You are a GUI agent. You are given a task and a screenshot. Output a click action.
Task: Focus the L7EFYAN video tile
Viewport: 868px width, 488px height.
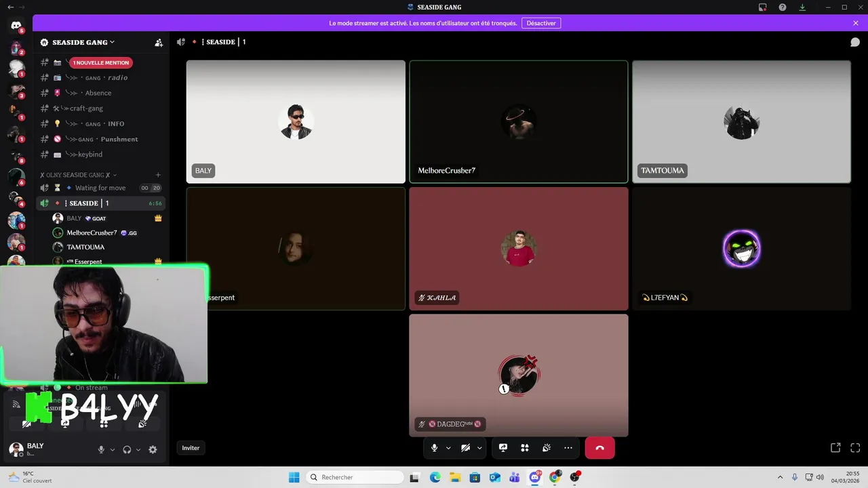click(741, 249)
